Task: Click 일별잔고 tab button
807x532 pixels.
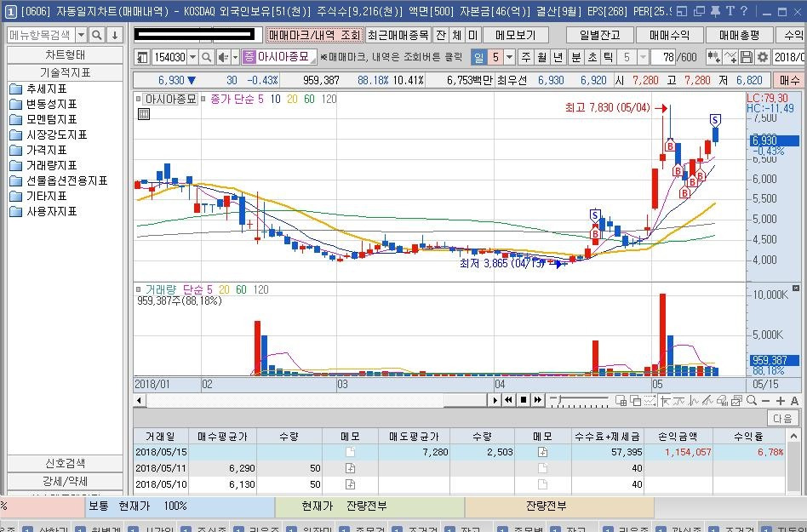Action: (599, 35)
